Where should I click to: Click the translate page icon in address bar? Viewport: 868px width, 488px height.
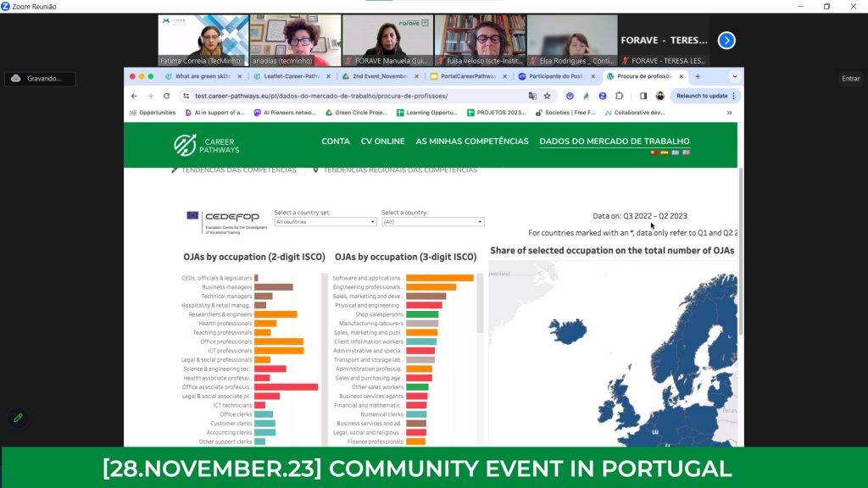pos(531,96)
